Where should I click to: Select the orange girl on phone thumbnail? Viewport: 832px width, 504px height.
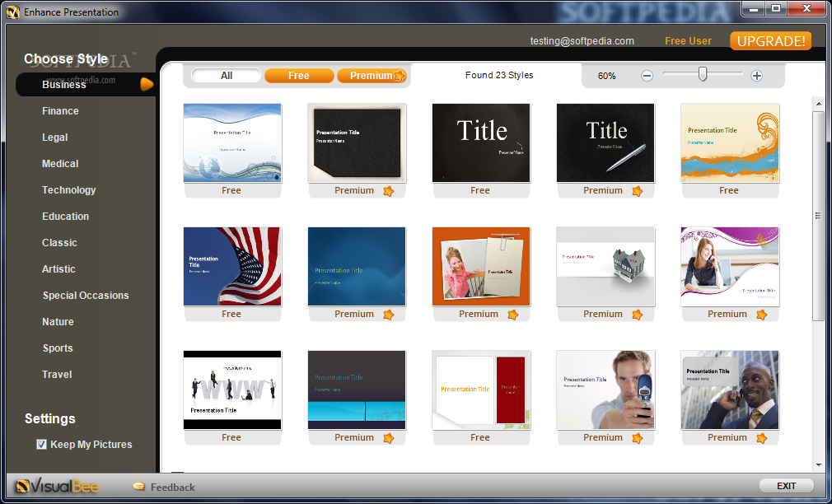click(x=481, y=266)
